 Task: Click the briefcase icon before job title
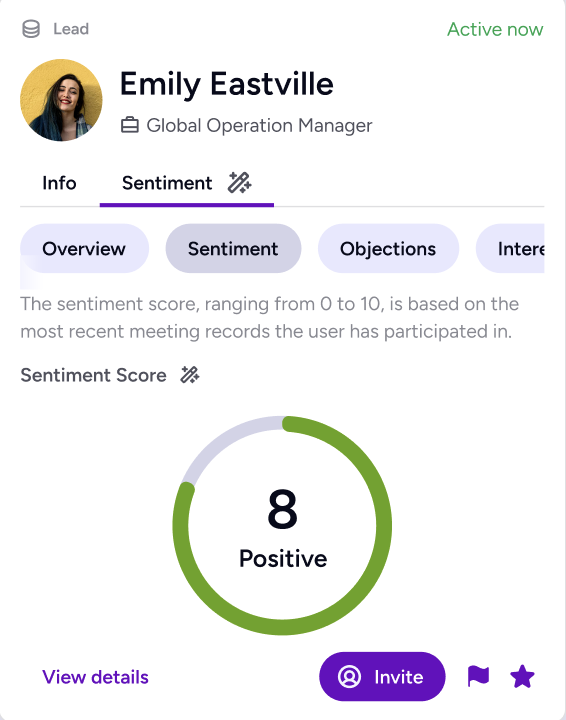pos(130,125)
